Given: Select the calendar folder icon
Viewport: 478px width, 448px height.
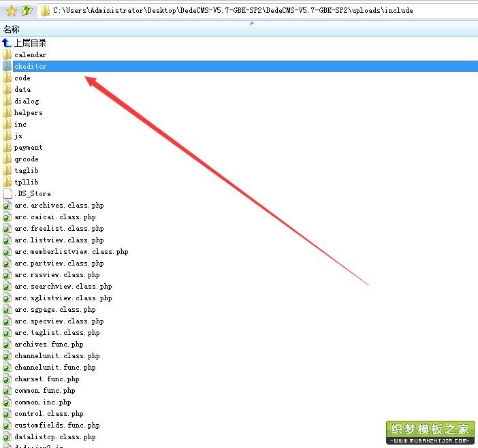Looking at the screenshot, I should (7, 55).
